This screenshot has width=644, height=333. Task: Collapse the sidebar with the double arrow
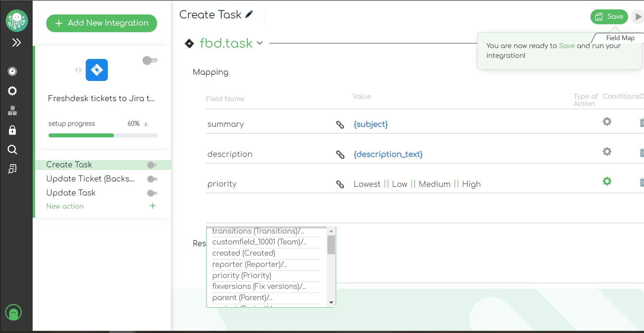[16, 42]
